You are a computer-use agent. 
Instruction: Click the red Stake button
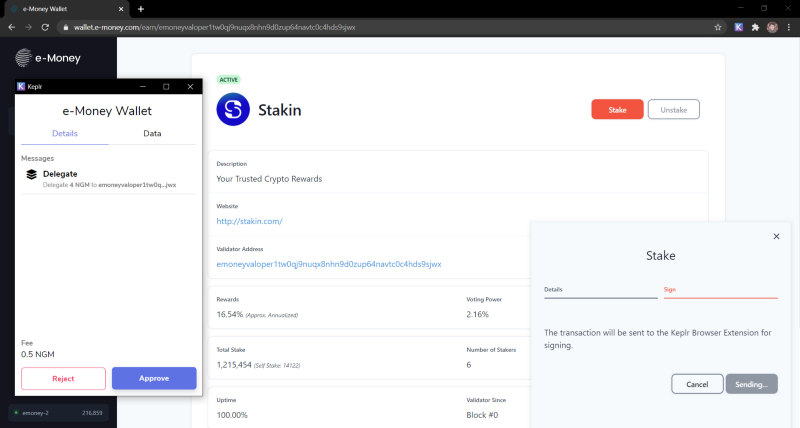coord(617,110)
